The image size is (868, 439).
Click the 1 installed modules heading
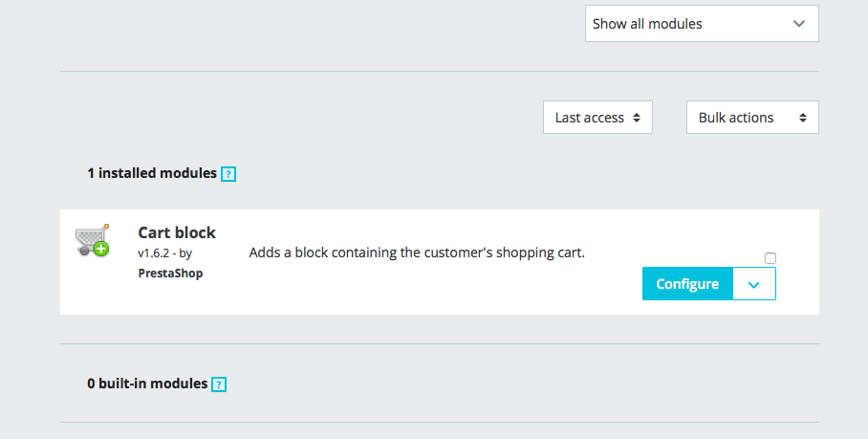(x=152, y=173)
